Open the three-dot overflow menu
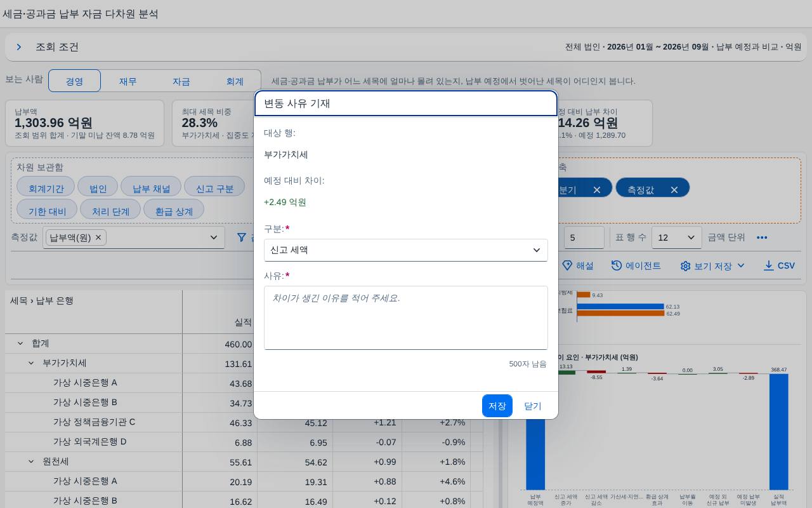 pyautogui.click(x=762, y=237)
